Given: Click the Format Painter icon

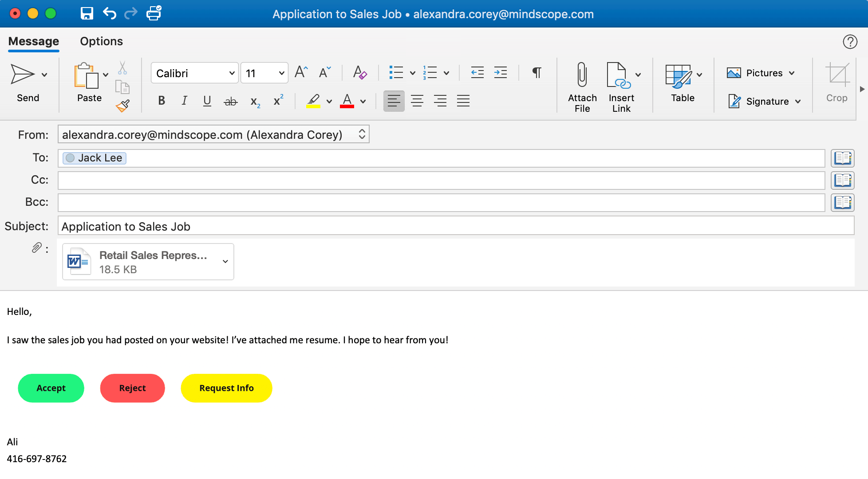Looking at the screenshot, I should (123, 106).
